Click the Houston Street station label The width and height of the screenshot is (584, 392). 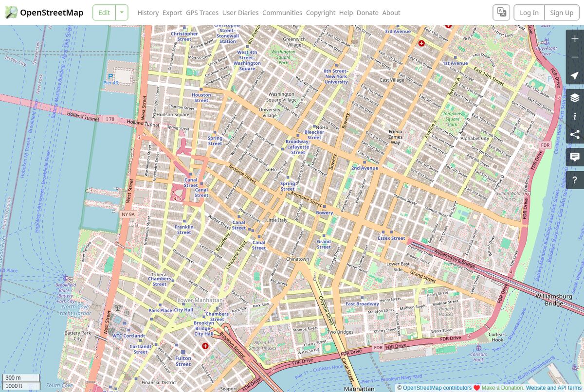point(201,98)
